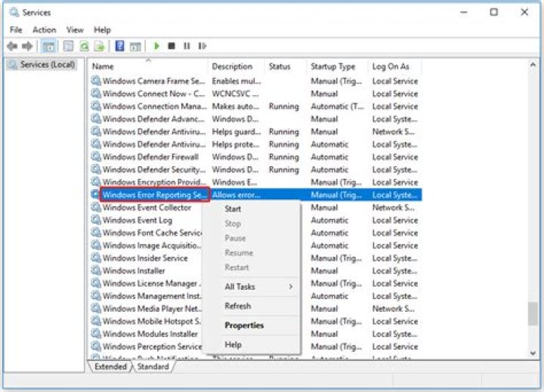This screenshot has height=392, width=544.
Task: Click gear icon beside Windows License Manager
Action: [96, 283]
